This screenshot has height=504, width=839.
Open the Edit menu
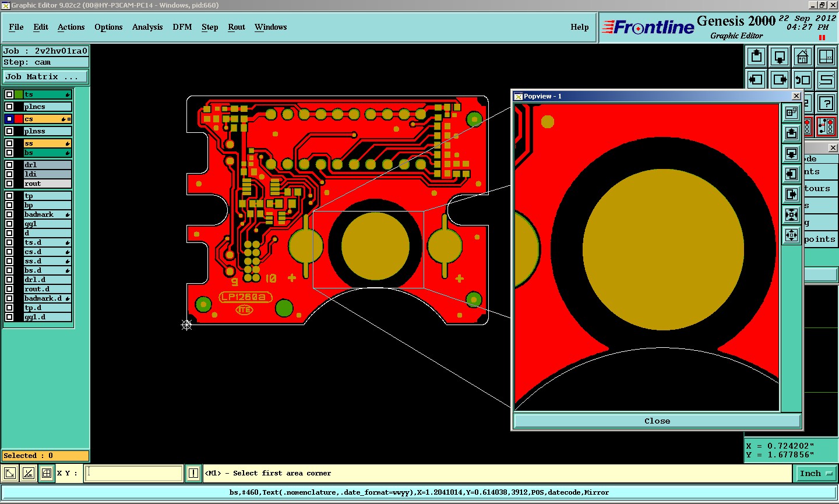(41, 27)
